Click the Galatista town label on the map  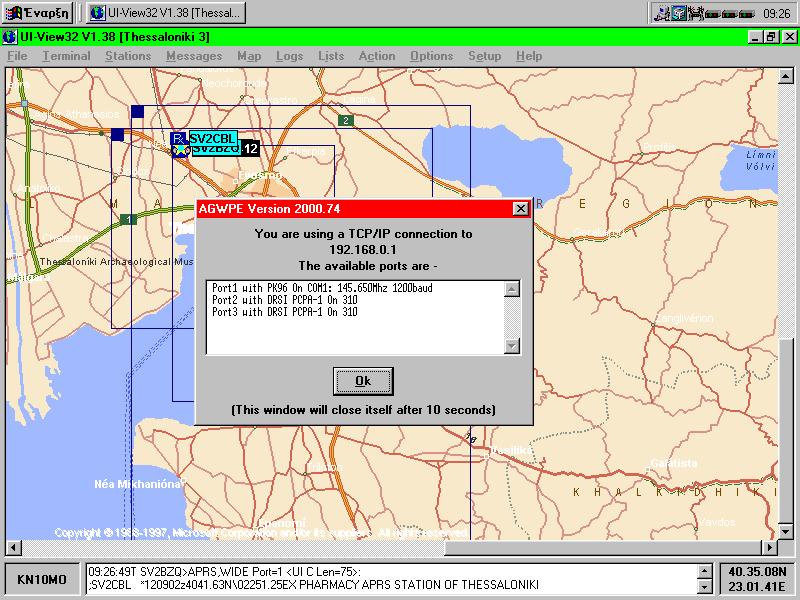tap(673, 463)
